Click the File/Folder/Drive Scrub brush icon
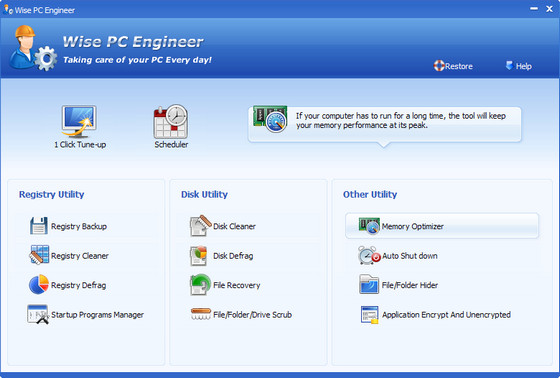This screenshot has width=560, height=378. tap(201, 314)
